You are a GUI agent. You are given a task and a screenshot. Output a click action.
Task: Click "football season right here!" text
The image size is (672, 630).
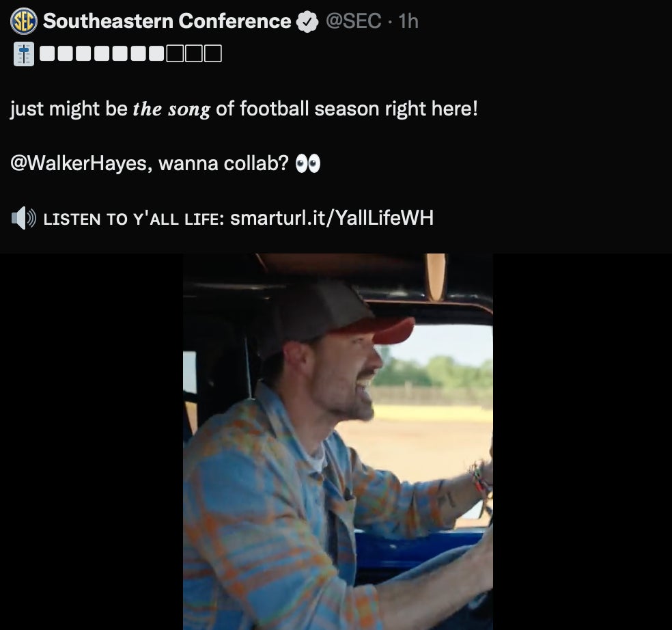tap(347, 109)
